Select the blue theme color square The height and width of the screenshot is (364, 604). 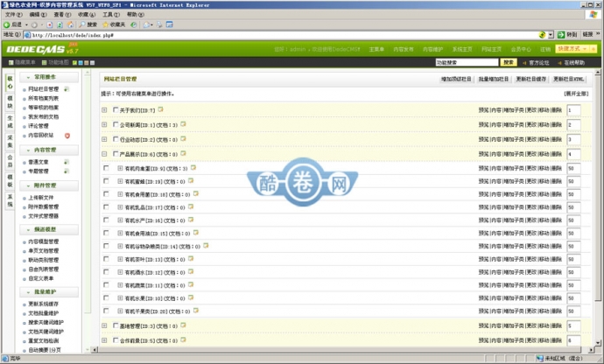(x=81, y=62)
